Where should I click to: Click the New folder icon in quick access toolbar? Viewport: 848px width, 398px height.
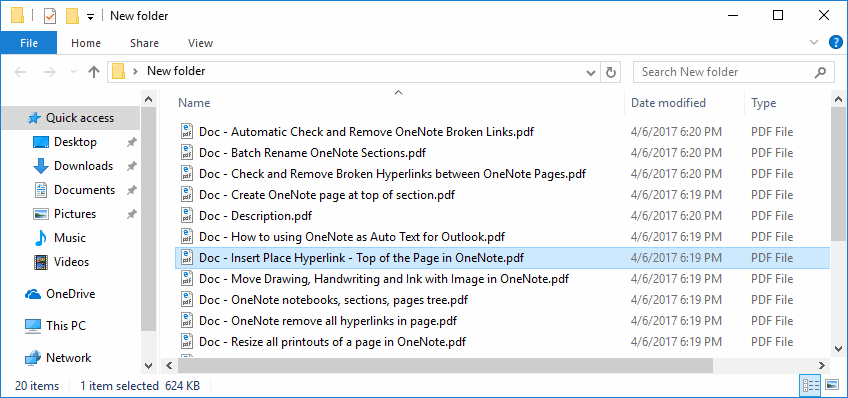click(72, 16)
